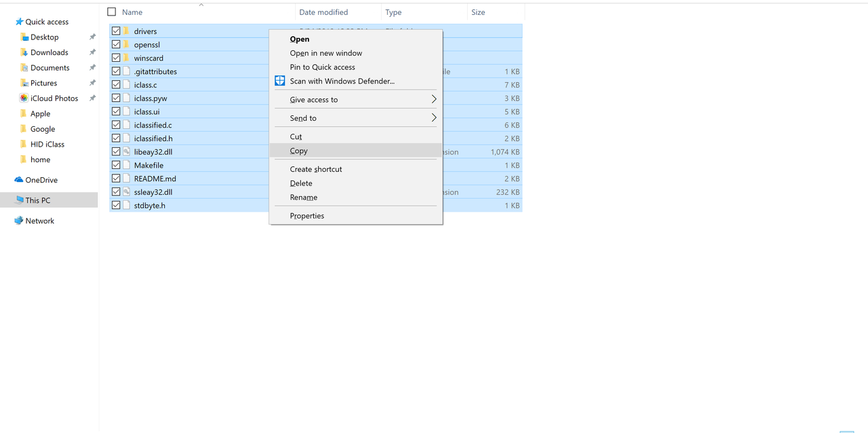Open Properties from the context menu

[307, 216]
